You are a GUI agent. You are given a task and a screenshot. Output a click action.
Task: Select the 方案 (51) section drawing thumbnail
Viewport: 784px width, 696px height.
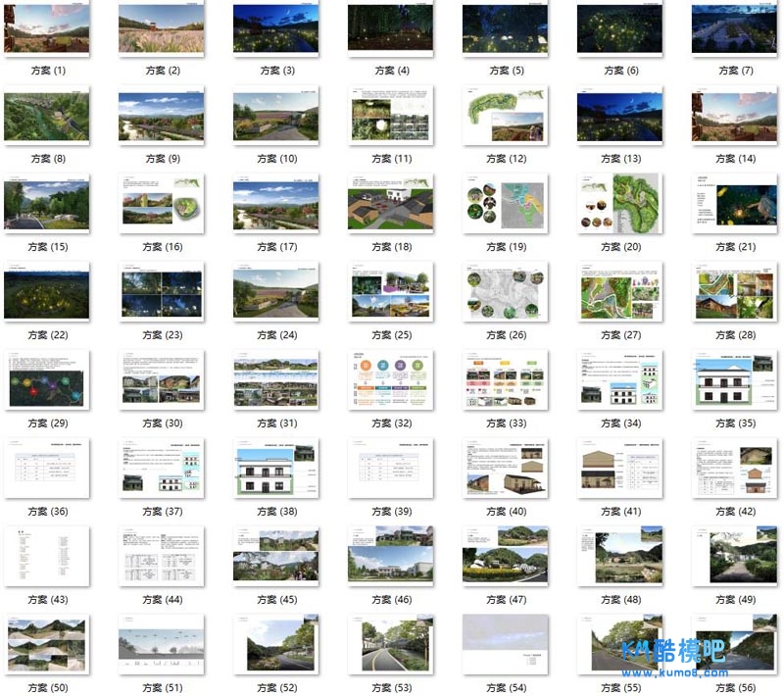tap(161, 644)
